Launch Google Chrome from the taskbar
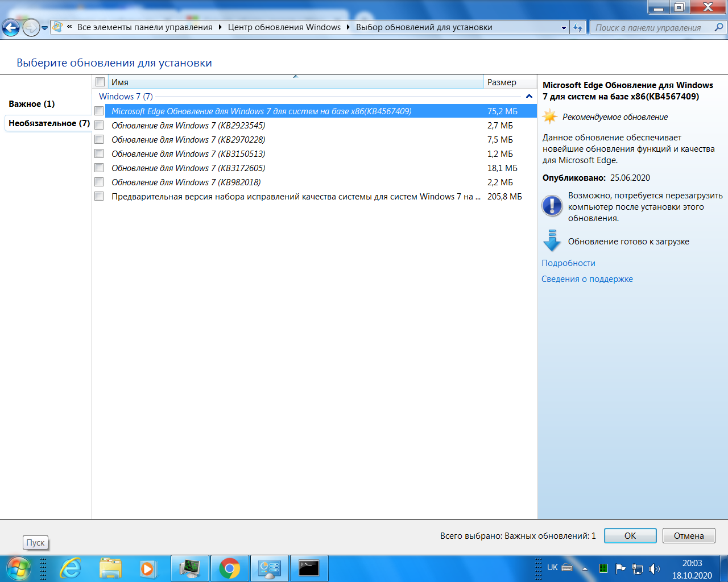728x582 pixels. (230, 568)
